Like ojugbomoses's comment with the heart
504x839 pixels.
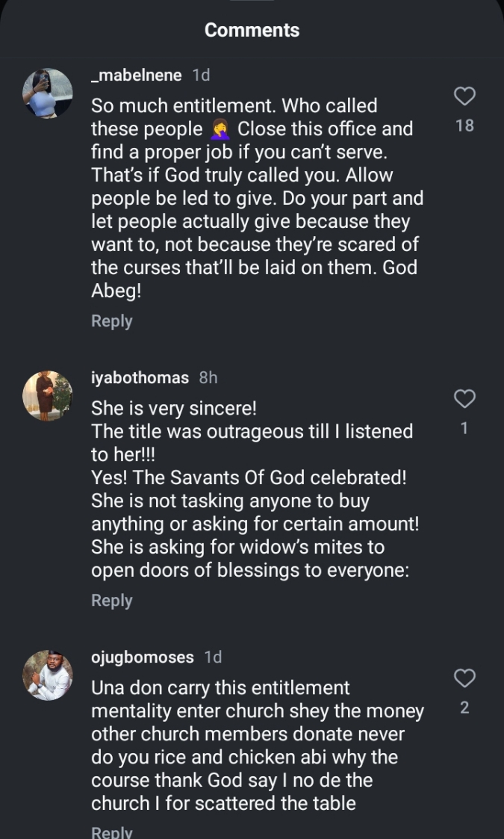point(464,678)
